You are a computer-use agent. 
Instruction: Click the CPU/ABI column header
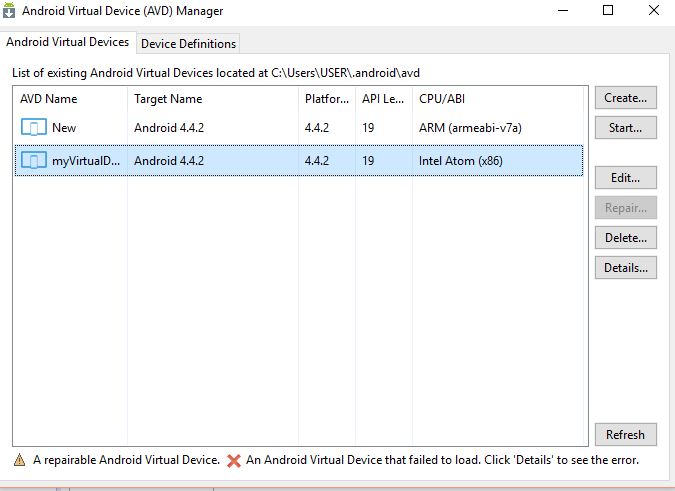tap(498, 99)
